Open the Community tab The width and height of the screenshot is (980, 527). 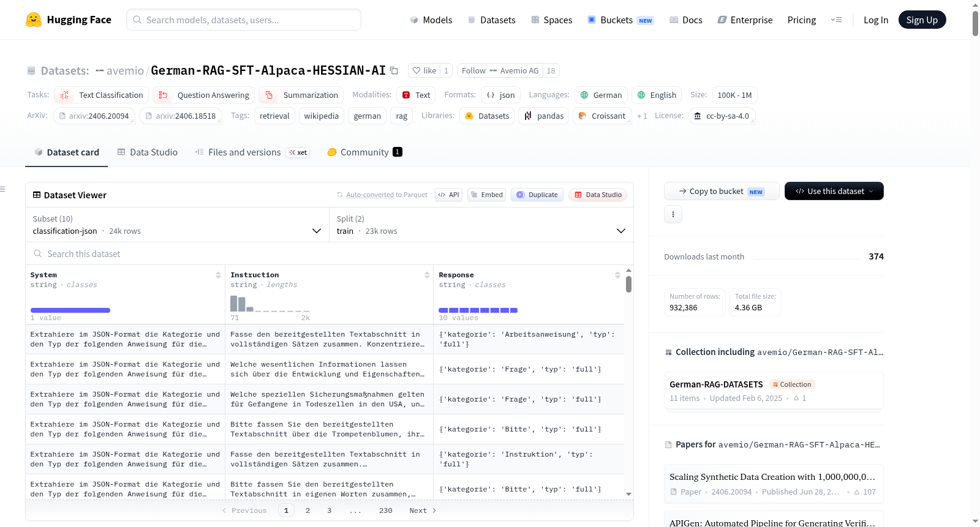364,152
